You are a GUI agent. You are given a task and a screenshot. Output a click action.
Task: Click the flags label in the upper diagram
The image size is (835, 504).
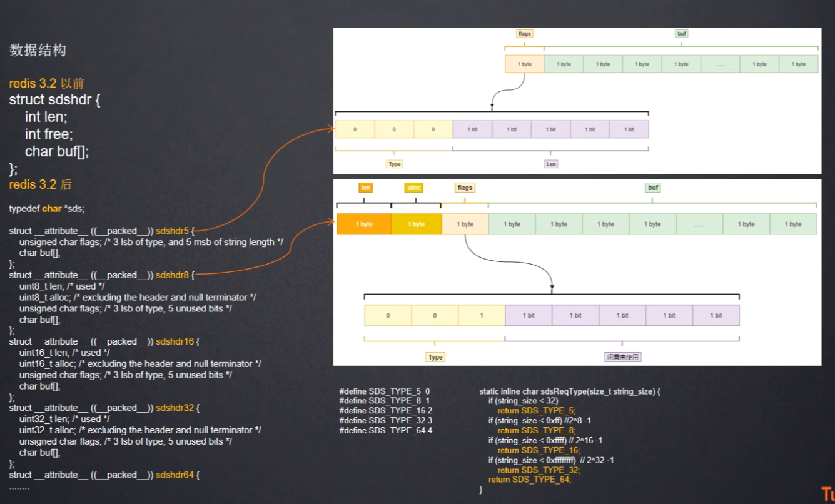click(x=525, y=34)
